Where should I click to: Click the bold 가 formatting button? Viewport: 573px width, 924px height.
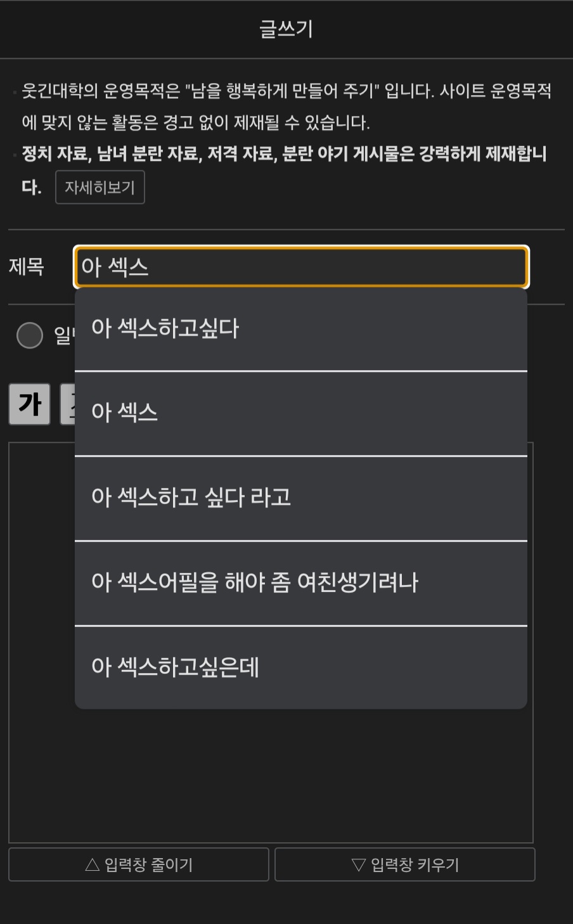29,404
